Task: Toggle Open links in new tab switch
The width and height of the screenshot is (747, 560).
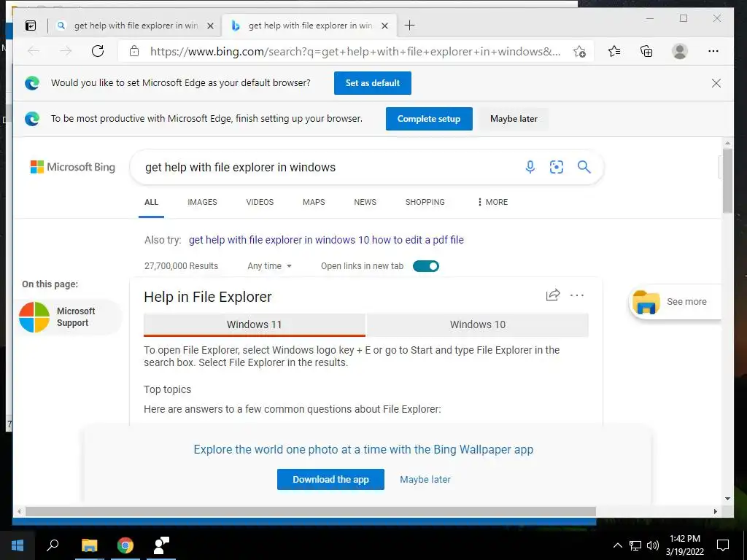Action: click(426, 266)
